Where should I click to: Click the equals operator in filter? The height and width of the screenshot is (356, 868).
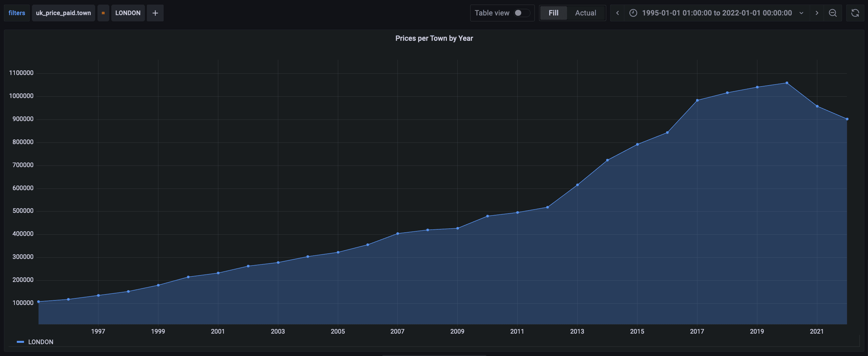click(x=103, y=13)
